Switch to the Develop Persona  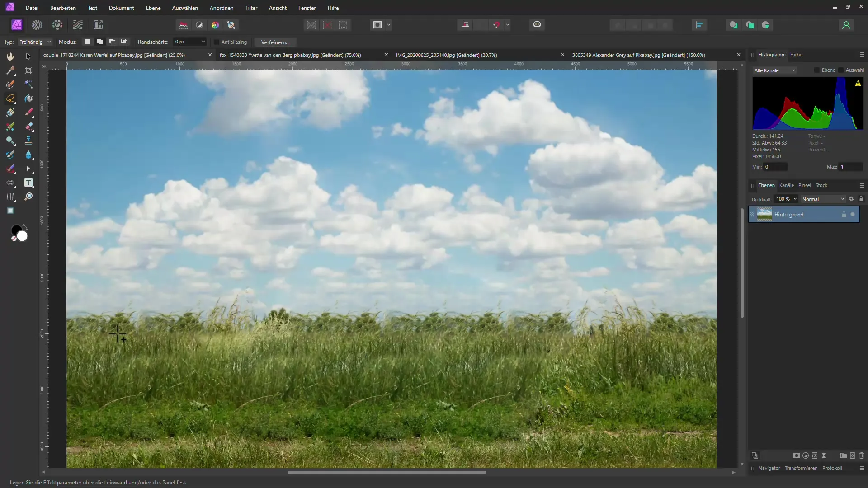point(57,25)
